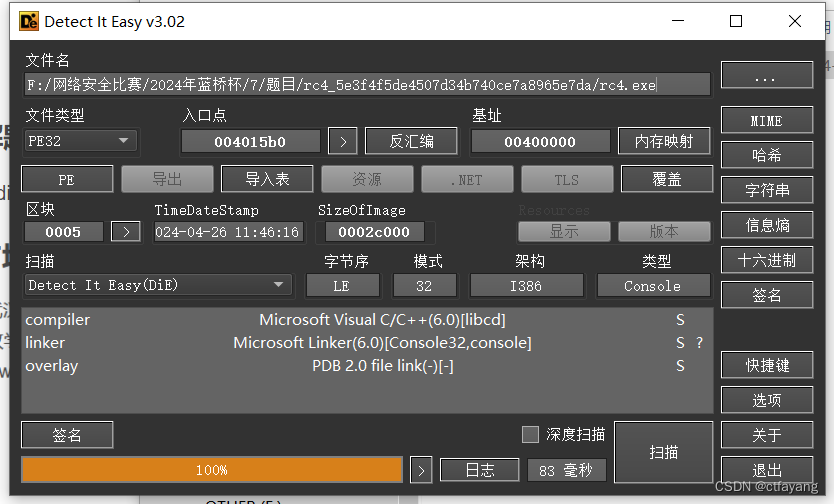The image size is (834, 504).
Task: Click the 100% orange progress bar
Action: [x=211, y=470]
